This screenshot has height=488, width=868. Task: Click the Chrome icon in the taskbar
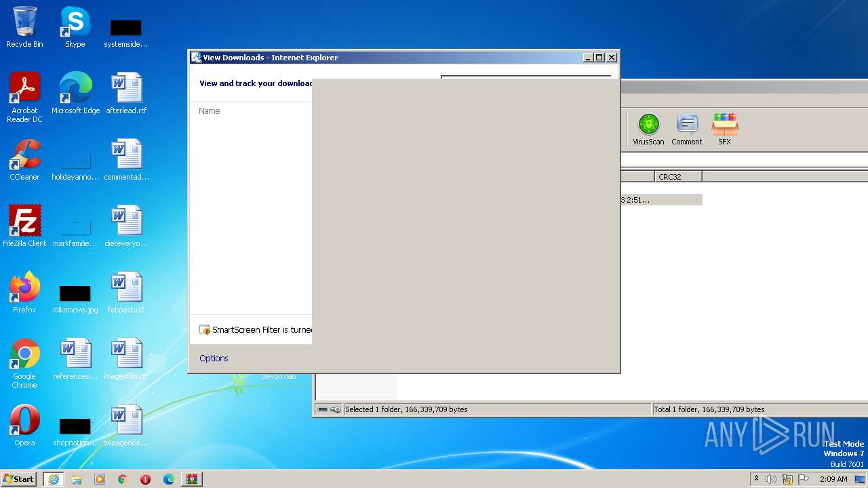[x=123, y=479]
